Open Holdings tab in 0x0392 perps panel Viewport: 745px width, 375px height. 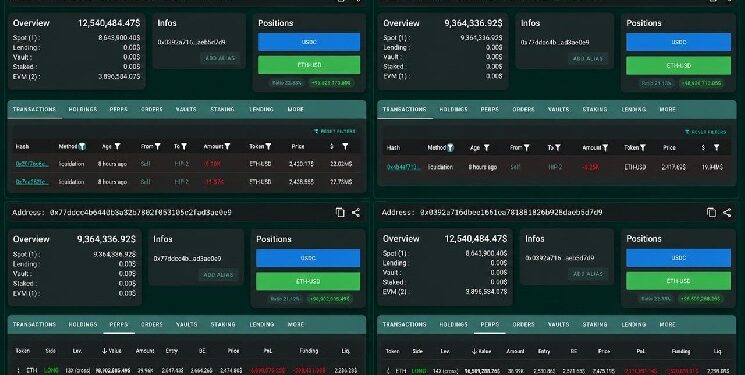pos(453,325)
